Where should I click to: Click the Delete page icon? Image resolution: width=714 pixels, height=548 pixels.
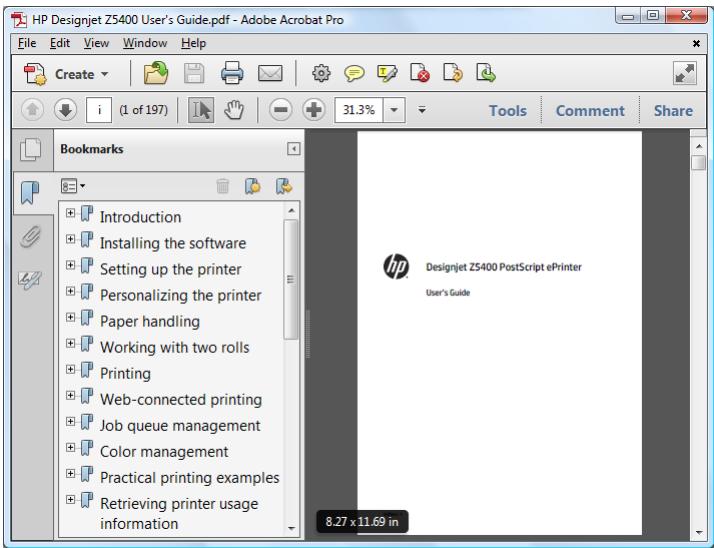pyautogui.click(x=420, y=73)
